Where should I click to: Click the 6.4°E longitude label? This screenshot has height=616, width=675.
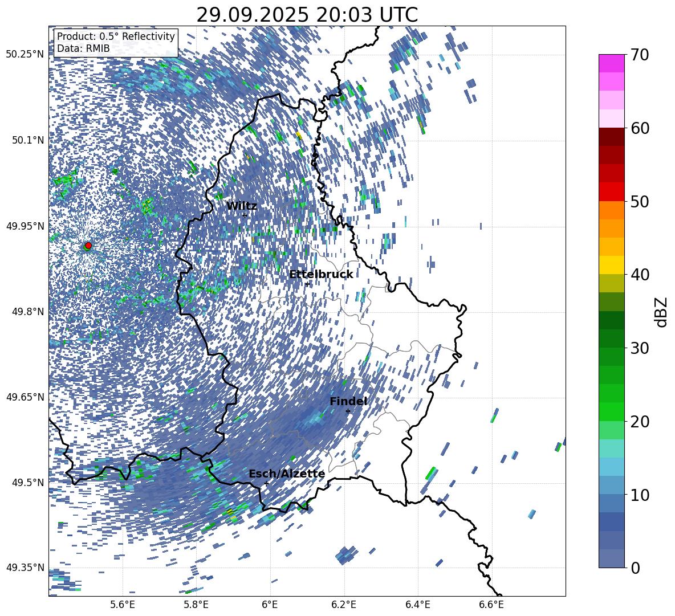(417, 605)
